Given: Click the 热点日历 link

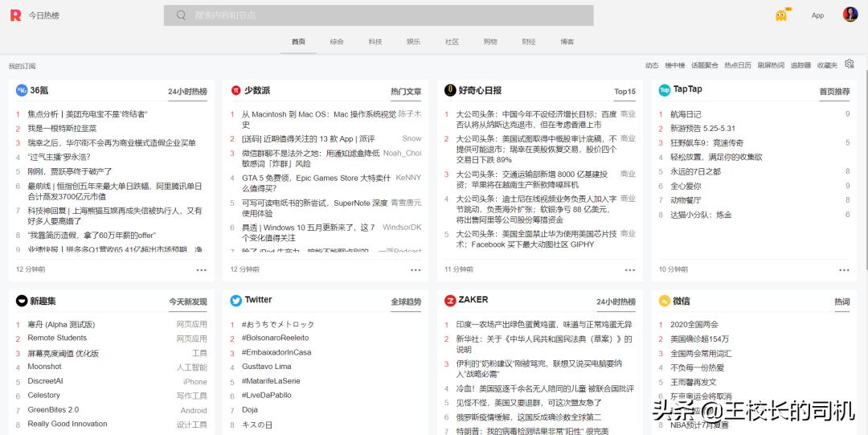Looking at the screenshot, I should [738, 65].
